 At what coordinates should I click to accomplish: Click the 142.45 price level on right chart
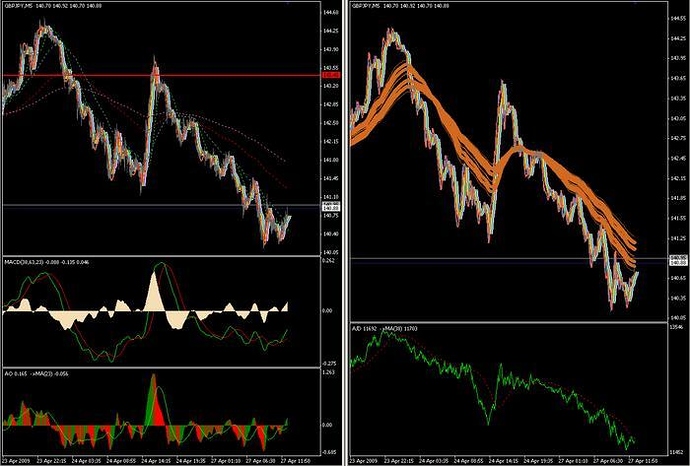tap(678, 158)
